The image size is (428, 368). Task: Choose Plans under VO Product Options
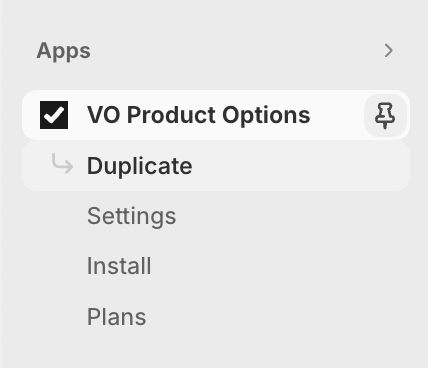tap(116, 316)
